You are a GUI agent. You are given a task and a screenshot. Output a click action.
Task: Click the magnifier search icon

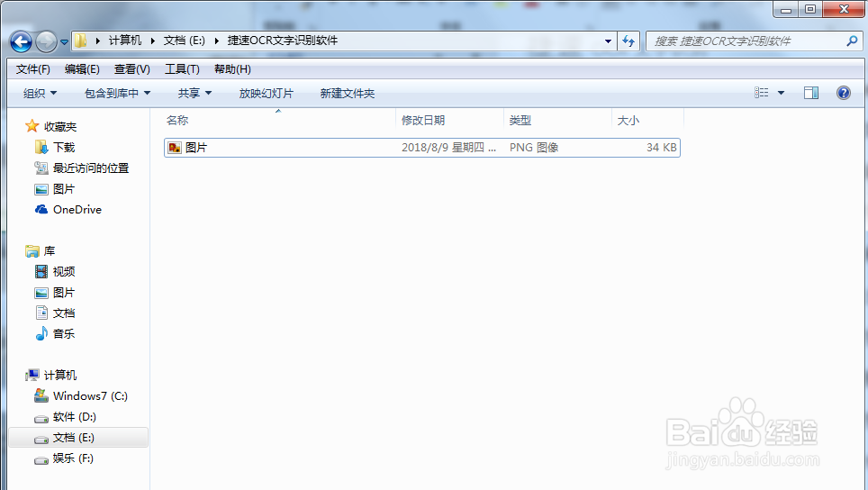click(853, 41)
